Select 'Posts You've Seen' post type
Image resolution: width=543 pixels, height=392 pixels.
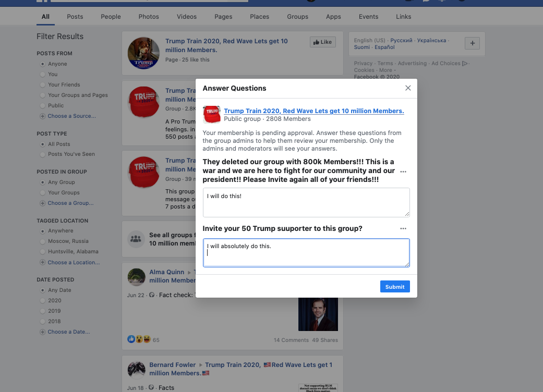click(43, 154)
